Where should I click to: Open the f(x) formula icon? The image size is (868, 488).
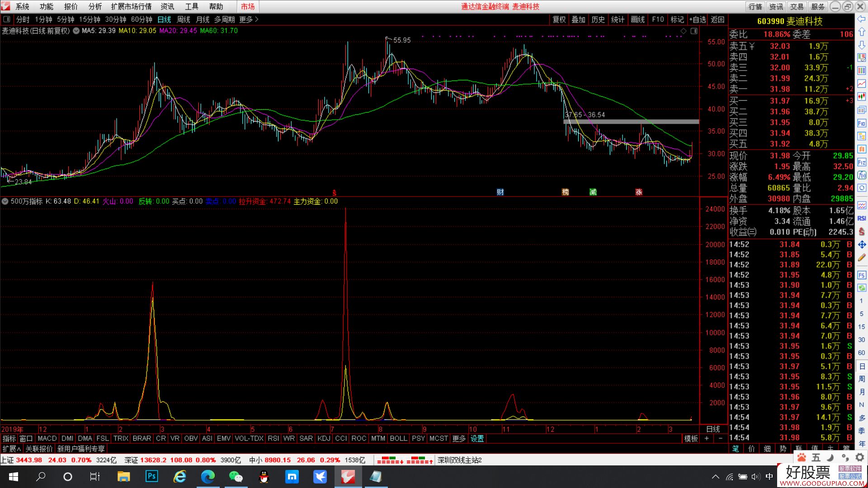coord(862,175)
